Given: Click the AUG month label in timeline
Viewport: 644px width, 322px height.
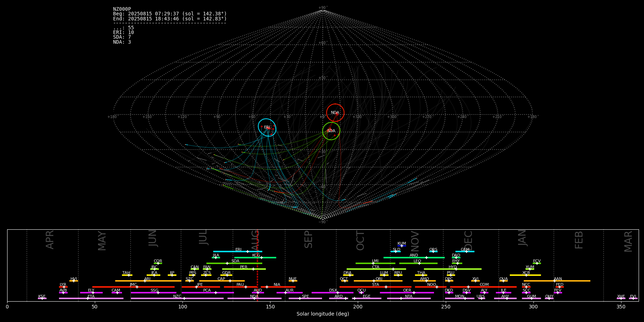Looking at the screenshot, I should tap(255, 240).
